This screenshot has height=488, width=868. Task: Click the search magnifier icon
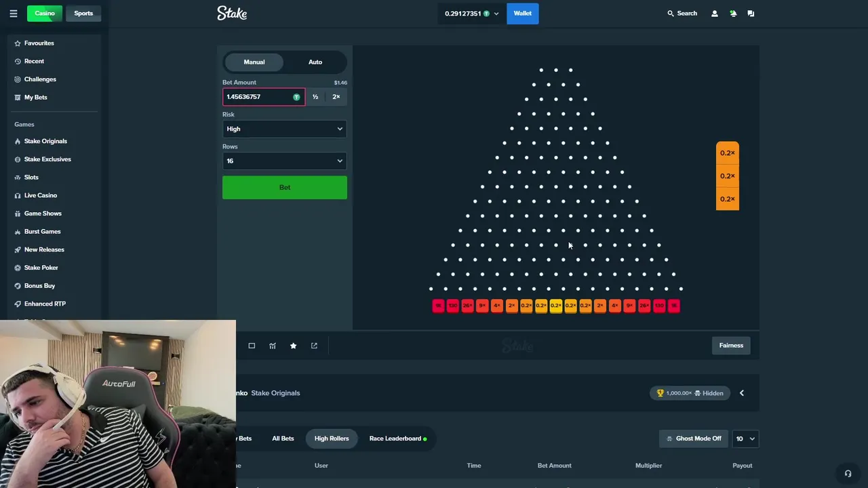coord(671,14)
